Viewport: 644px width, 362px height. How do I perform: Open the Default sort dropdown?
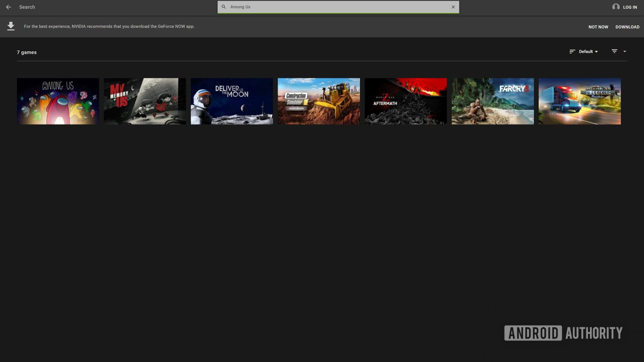(588, 52)
